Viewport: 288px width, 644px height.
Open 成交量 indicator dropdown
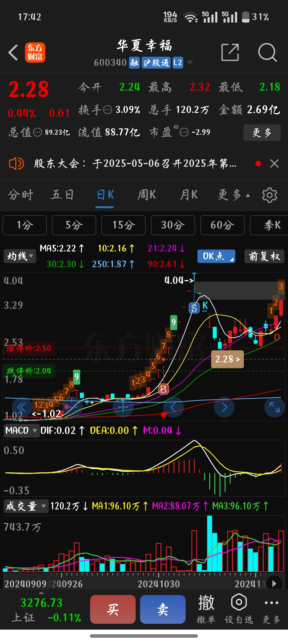26,506
